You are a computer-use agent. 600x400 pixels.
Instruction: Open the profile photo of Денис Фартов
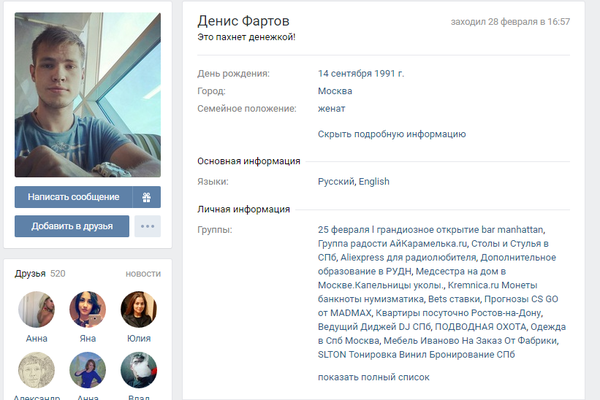point(88,95)
